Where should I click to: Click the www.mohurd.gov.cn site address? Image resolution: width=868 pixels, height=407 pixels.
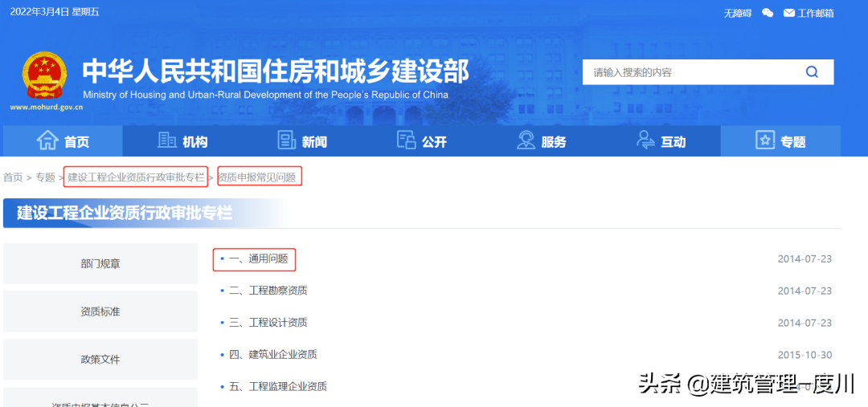[47, 108]
